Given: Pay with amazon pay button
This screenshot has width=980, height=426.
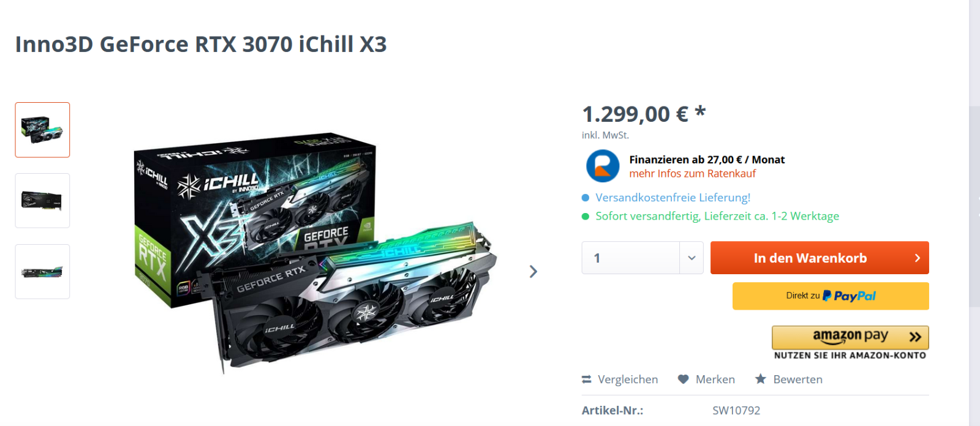Looking at the screenshot, I should pyautogui.click(x=850, y=337).
